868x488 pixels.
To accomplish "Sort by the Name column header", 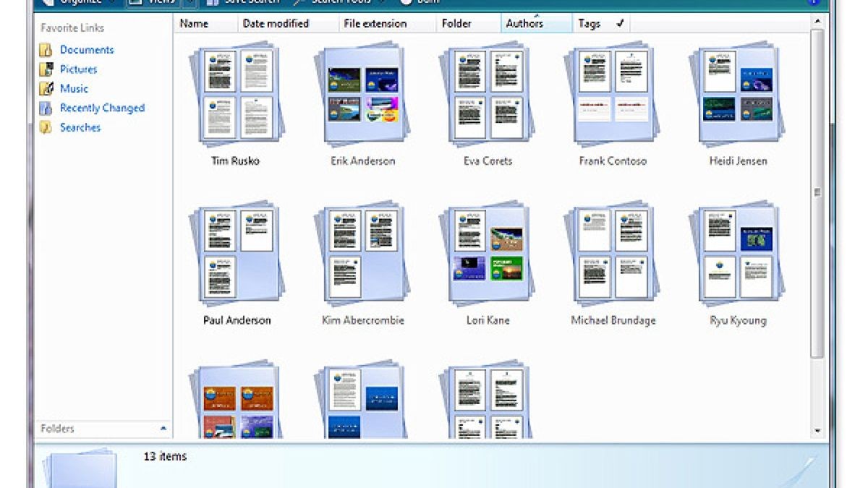I will 194,23.
